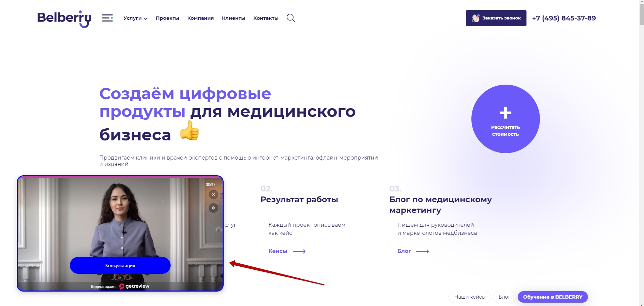
Task: Click the Belberry logo
Action: point(64,19)
